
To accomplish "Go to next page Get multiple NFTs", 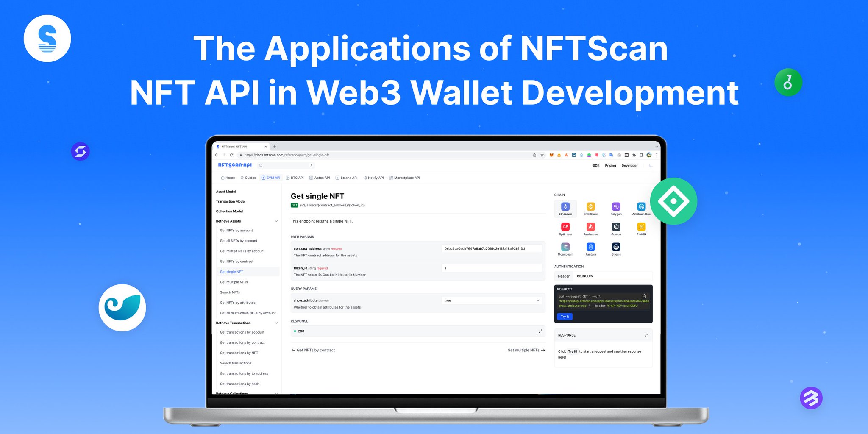I will coord(526,350).
